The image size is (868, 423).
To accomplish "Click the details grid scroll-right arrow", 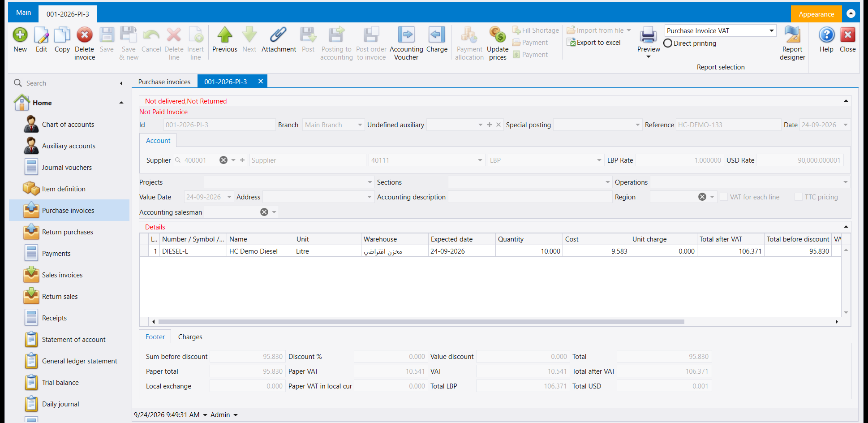I will (x=837, y=322).
